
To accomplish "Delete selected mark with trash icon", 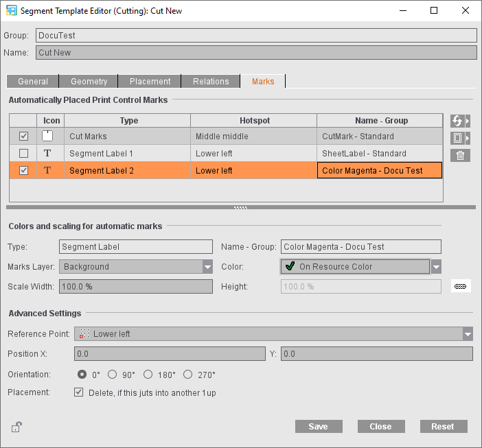I will click(460, 155).
